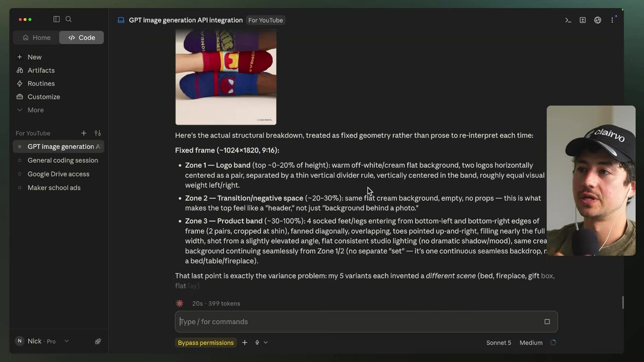Click the '20s · 399 tokens' status text

(x=216, y=304)
